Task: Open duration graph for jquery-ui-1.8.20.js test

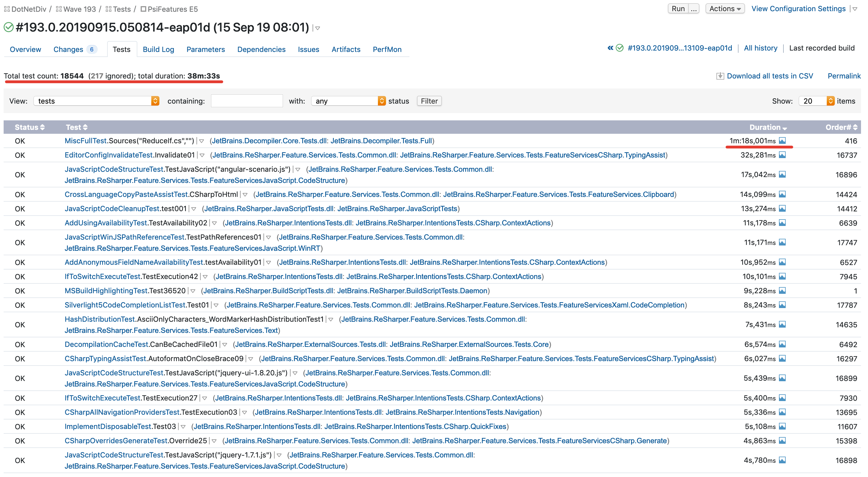Action: [x=782, y=378]
